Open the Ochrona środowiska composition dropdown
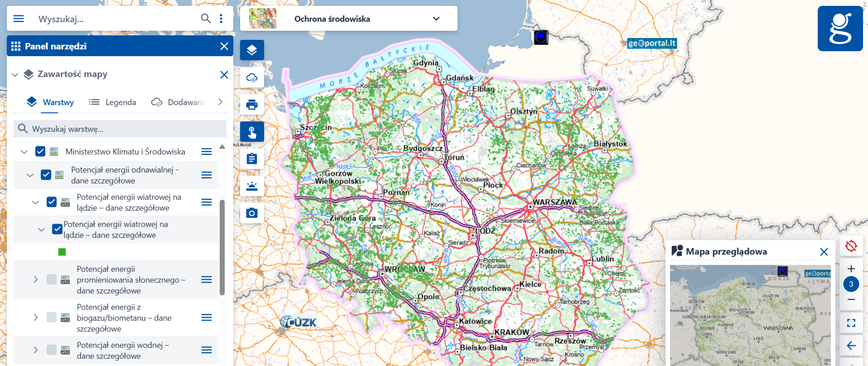 tap(436, 19)
